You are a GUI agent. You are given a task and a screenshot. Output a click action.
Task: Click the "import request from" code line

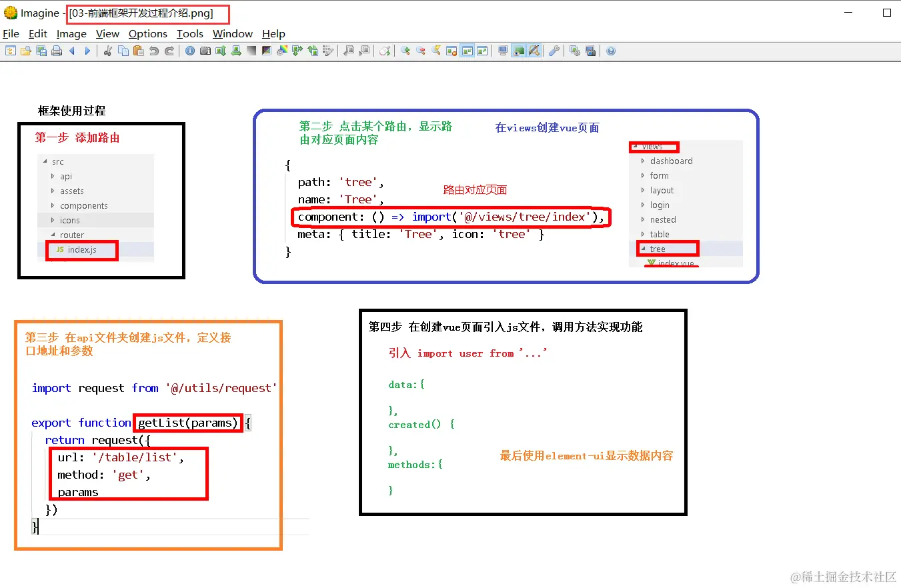point(155,388)
